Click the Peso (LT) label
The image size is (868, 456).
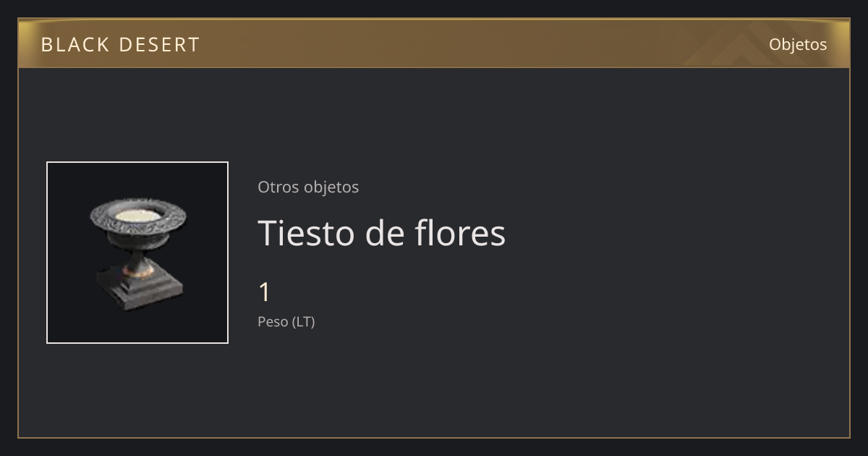[286, 321]
